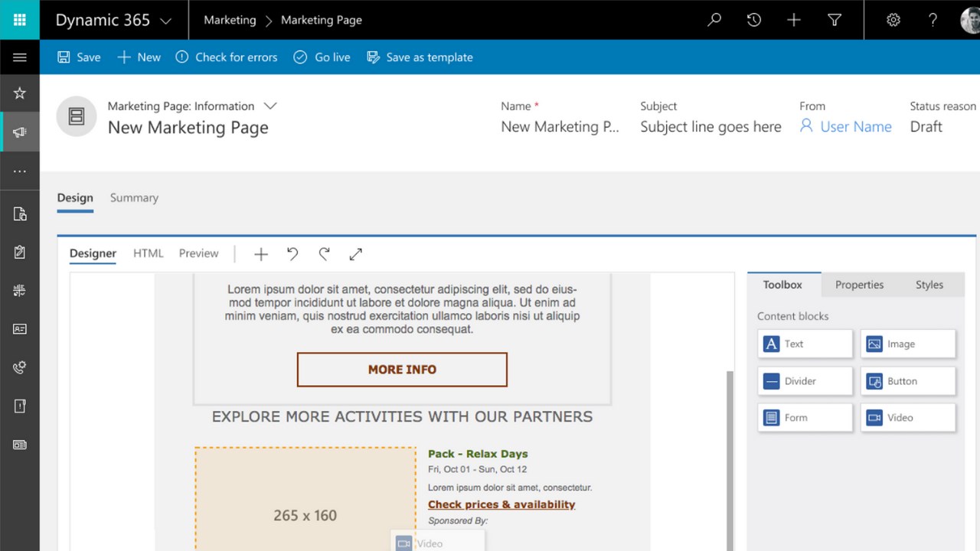Click the app launcher waffle icon
Viewport: 980px width, 551px height.
point(20,20)
